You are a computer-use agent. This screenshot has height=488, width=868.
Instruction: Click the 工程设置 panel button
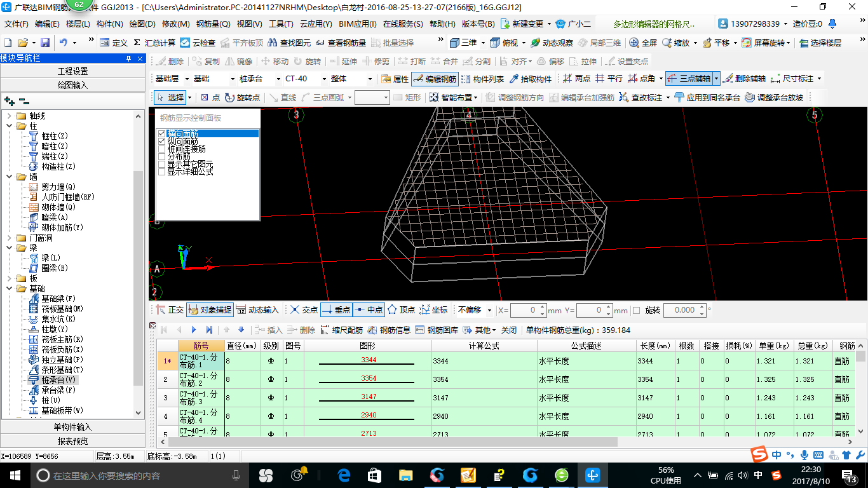click(73, 71)
